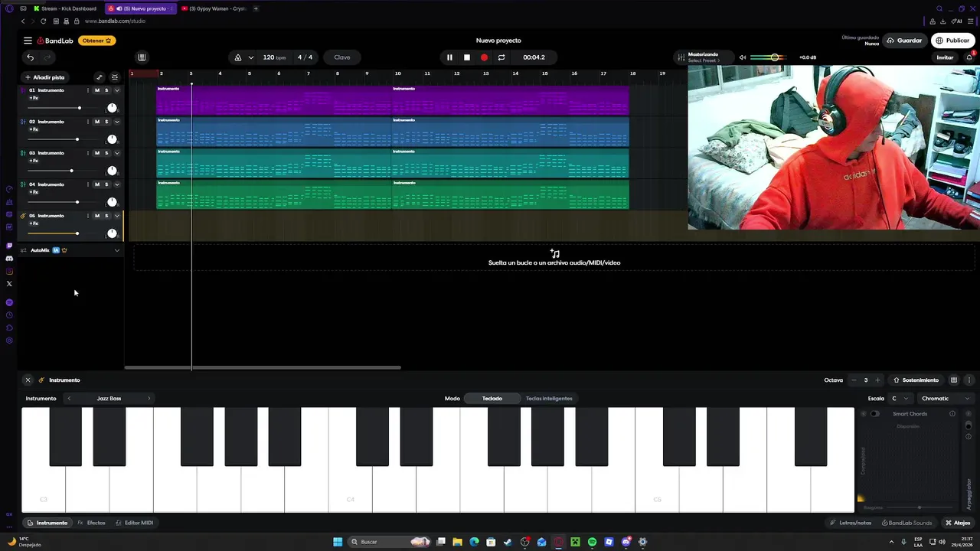
Task: Expand track 04 options chevron
Action: coord(117,184)
